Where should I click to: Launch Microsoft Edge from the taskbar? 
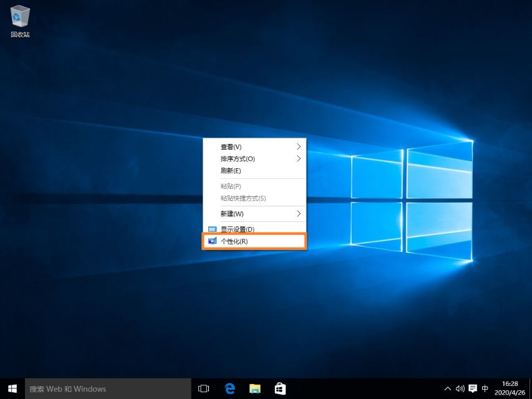pos(230,388)
